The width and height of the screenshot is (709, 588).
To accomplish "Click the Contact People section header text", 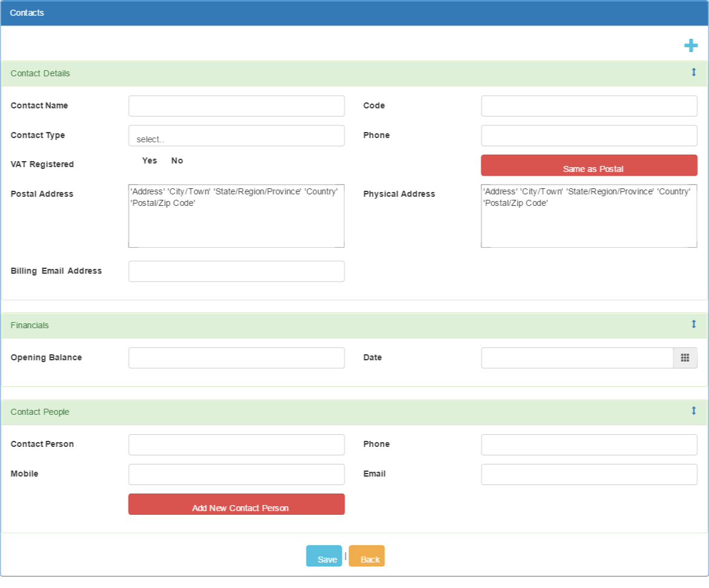I will (40, 412).
